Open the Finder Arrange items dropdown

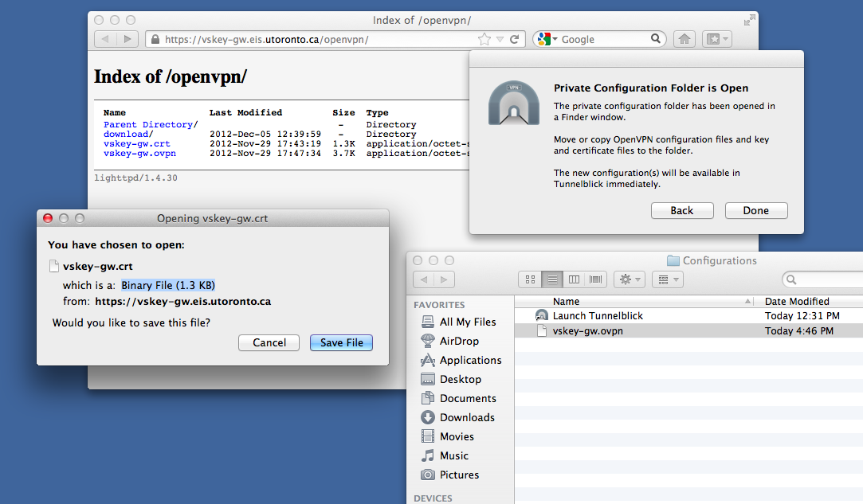click(x=668, y=279)
